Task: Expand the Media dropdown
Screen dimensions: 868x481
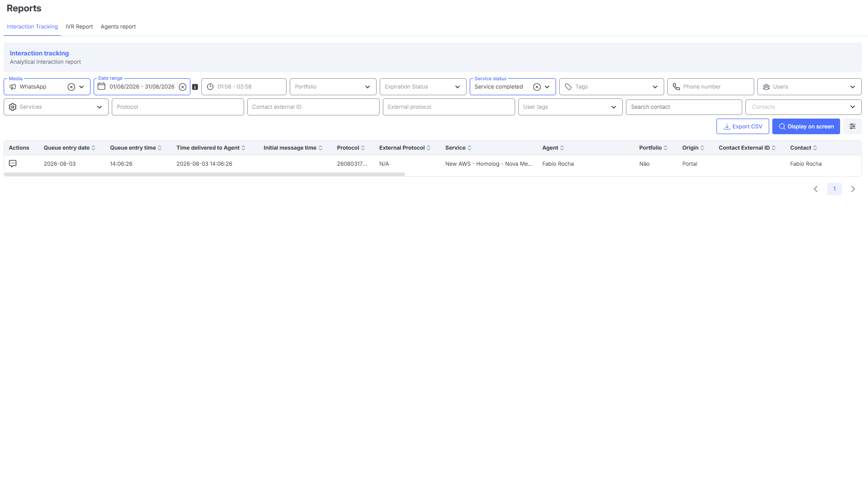Action: [x=82, y=87]
